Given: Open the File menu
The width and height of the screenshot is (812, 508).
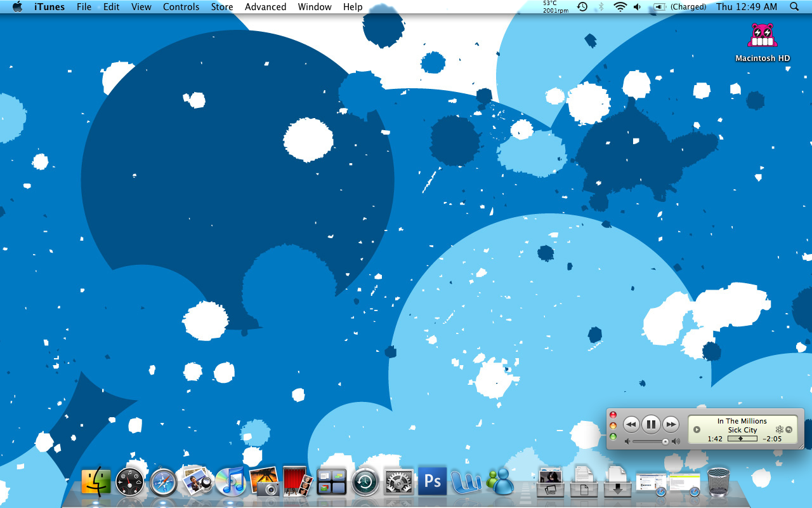Looking at the screenshot, I should [x=84, y=7].
